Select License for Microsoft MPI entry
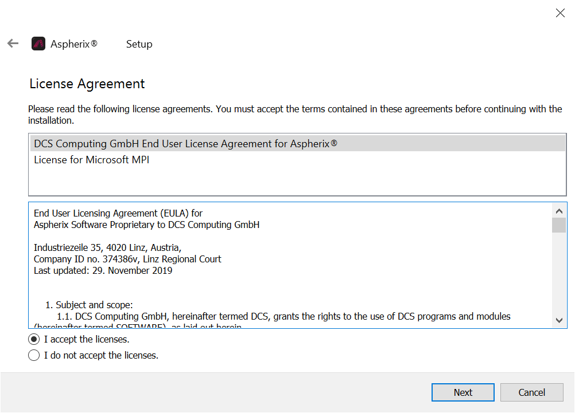 tap(297, 160)
